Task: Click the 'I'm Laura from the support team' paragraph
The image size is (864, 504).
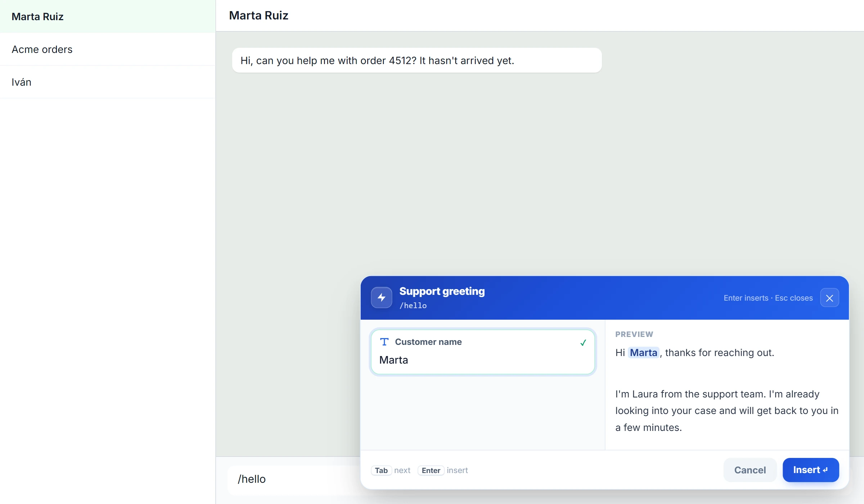Action: 727,411
